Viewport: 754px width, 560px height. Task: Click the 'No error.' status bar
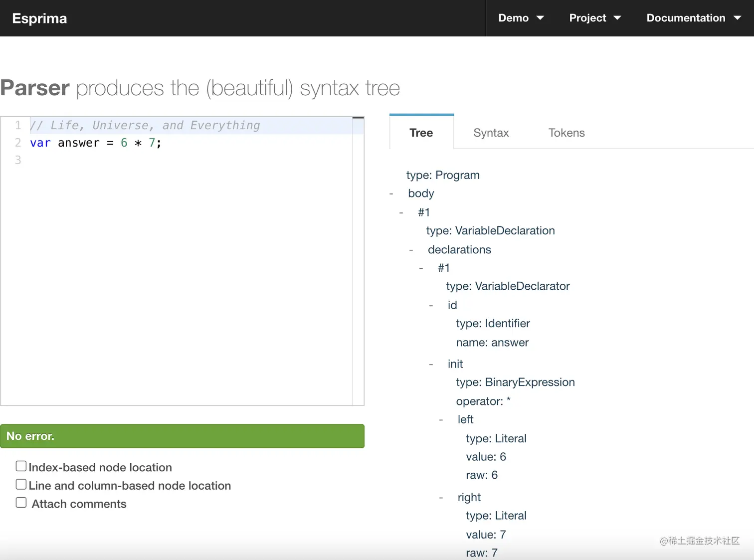[x=182, y=436]
